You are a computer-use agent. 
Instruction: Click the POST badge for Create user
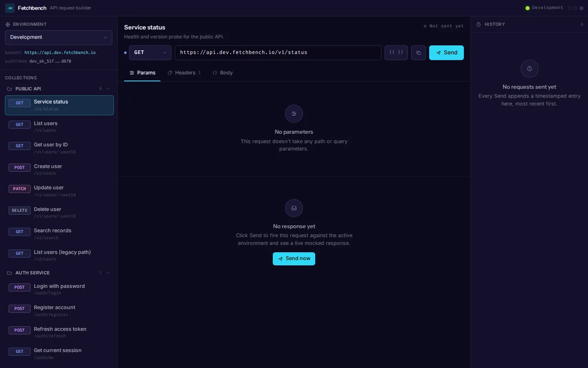(x=20, y=168)
